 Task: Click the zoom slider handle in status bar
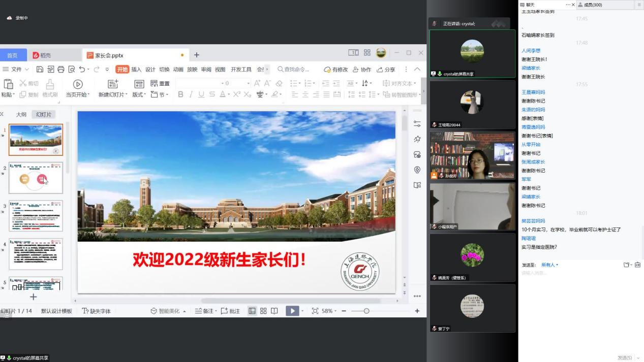click(x=366, y=311)
